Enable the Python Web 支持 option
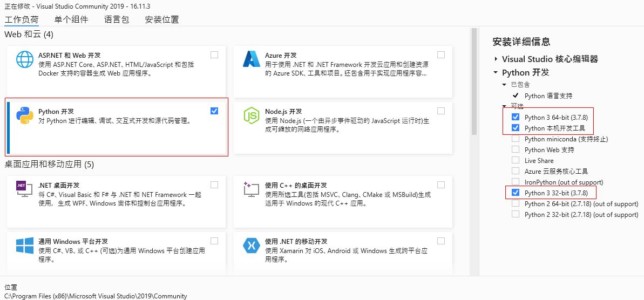The image size is (644, 300). 516,150
